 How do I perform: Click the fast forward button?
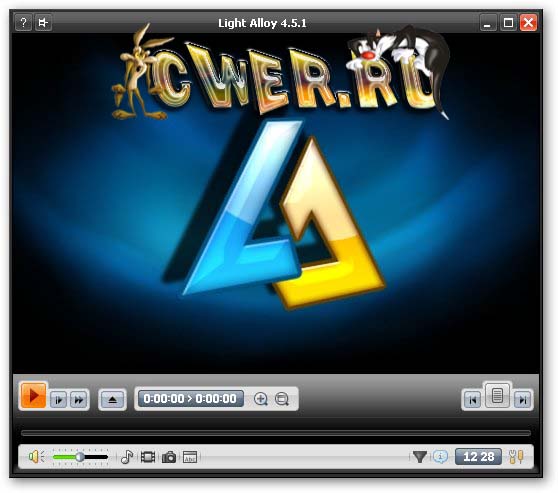coord(79,400)
